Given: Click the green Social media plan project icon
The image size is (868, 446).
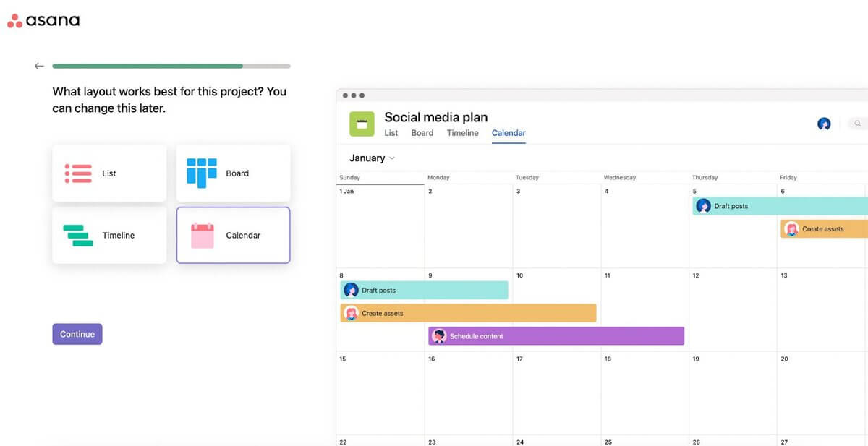Looking at the screenshot, I should (x=362, y=124).
